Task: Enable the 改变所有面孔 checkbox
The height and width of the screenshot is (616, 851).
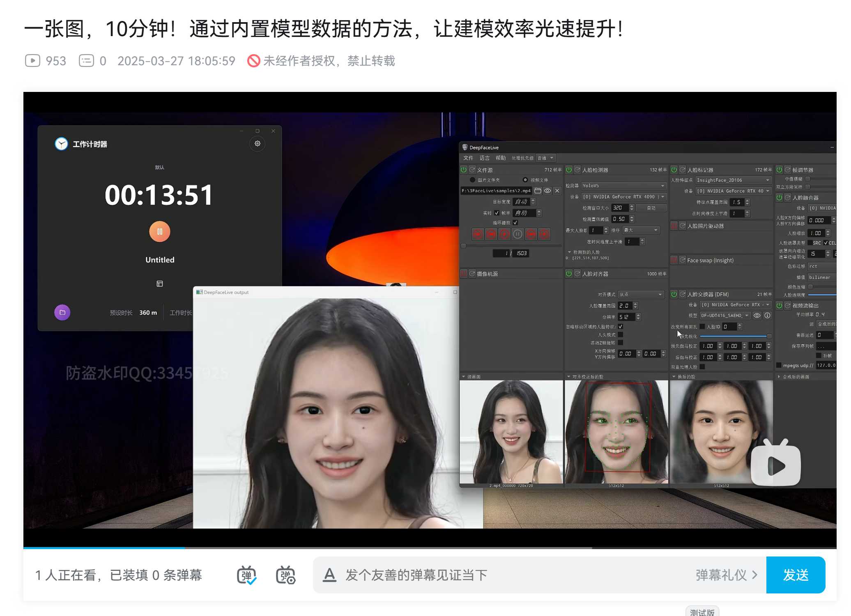Action: coord(702,327)
